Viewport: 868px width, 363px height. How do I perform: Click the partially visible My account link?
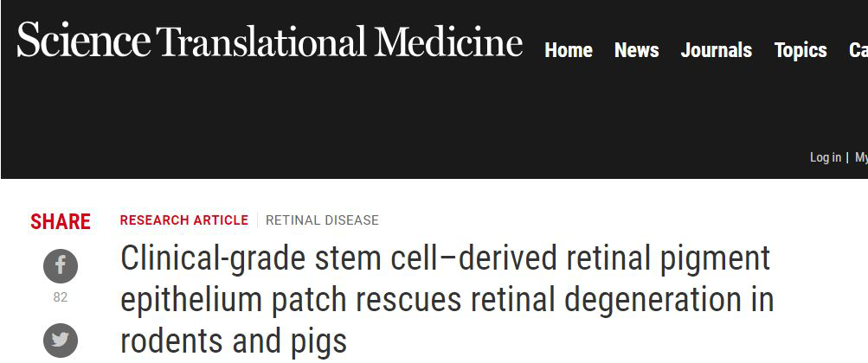point(861,157)
